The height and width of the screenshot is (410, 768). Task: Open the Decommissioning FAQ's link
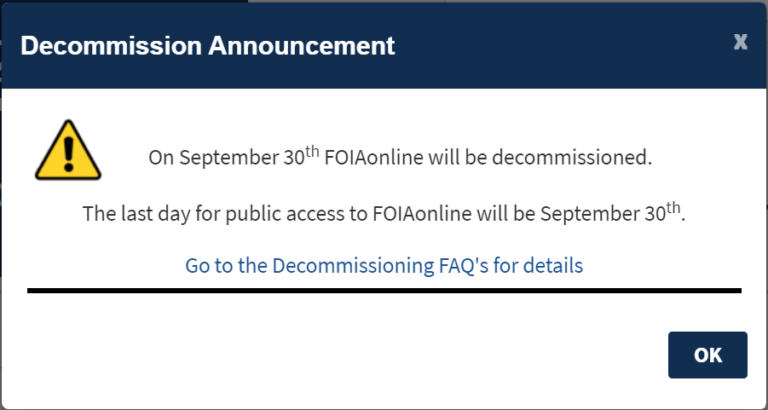[384, 265]
